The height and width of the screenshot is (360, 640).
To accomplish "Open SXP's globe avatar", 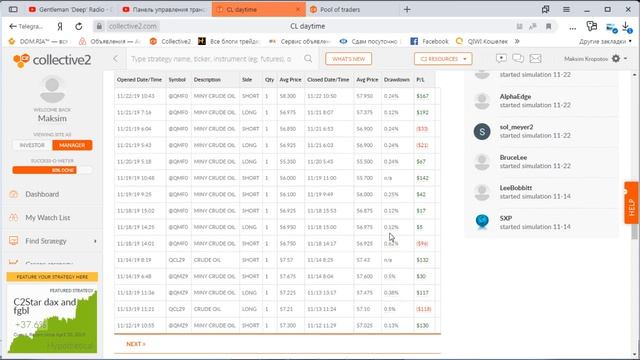I will pos(482,222).
